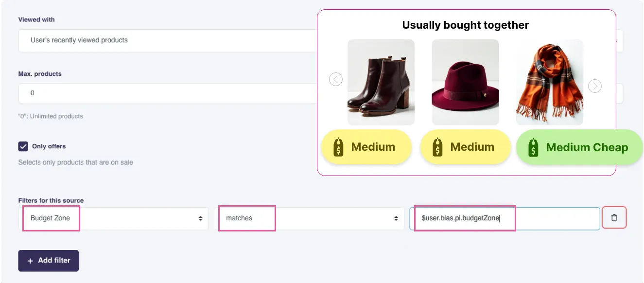Viewport: 644px width, 283px height.
Task: Select the orange plaid scarf thumbnail
Action: pos(549,82)
